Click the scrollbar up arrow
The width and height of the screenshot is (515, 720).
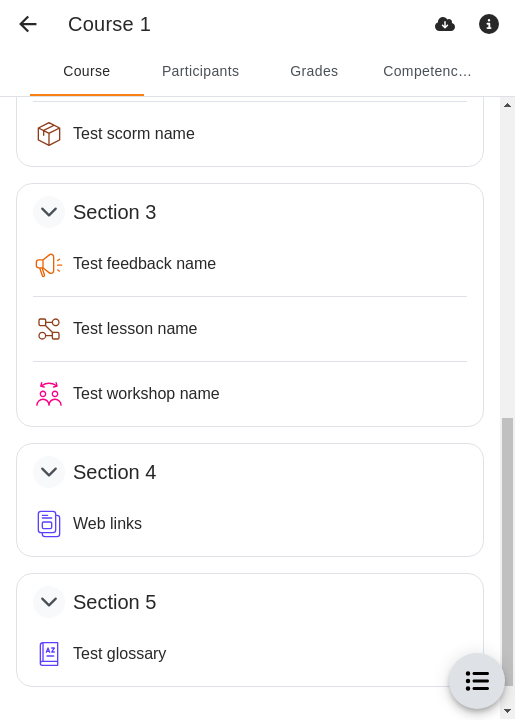click(x=507, y=105)
